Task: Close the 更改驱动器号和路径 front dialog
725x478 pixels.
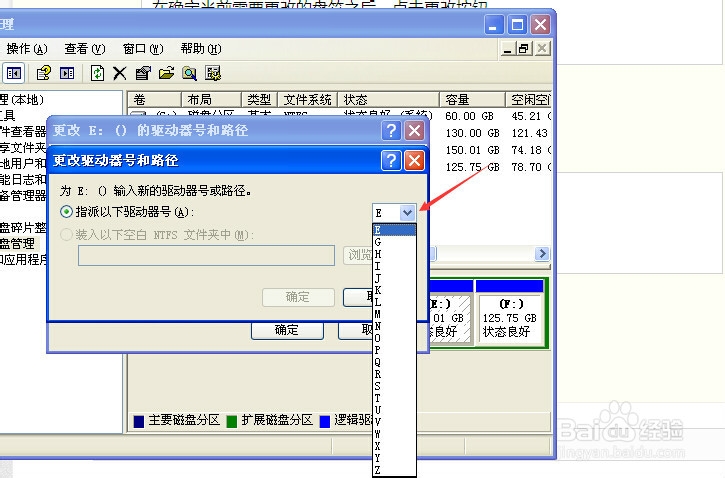Action: [414, 160]
